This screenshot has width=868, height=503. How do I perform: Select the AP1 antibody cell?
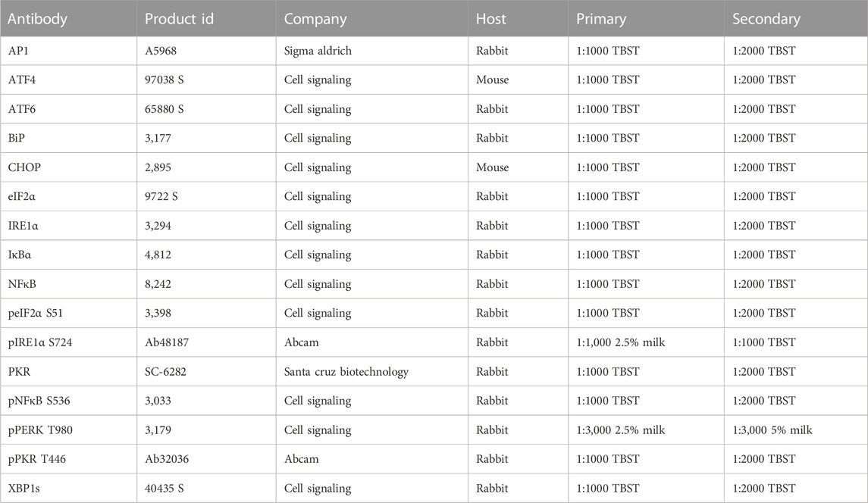[69, 51]
